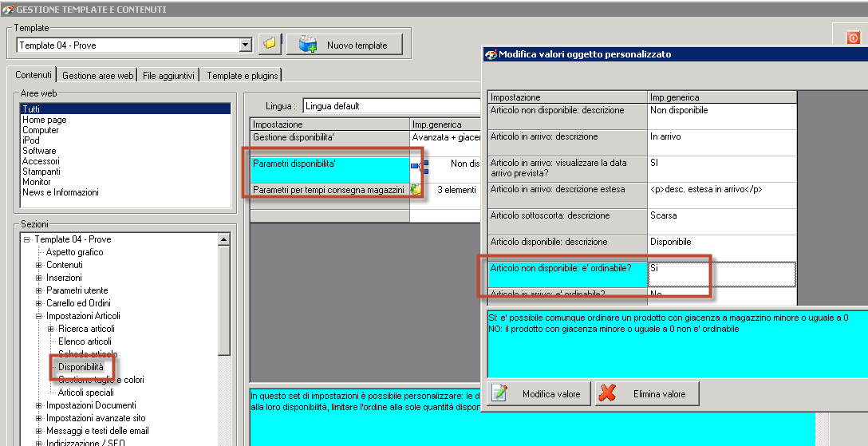868x446 pixels.
Task: Click the Sezioni tree scrollbar up arrow
Action: [x=223, y=239]
